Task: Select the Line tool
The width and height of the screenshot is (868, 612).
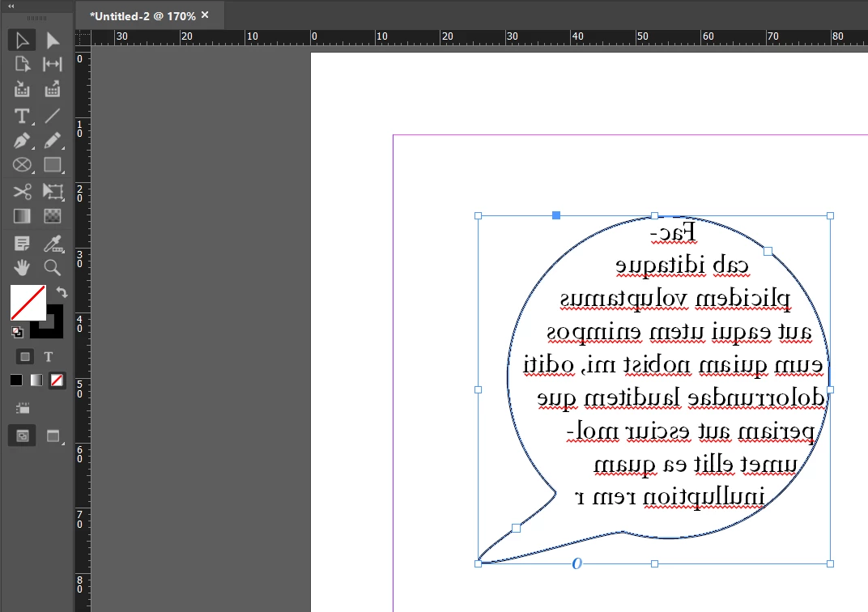Action: 53,116
